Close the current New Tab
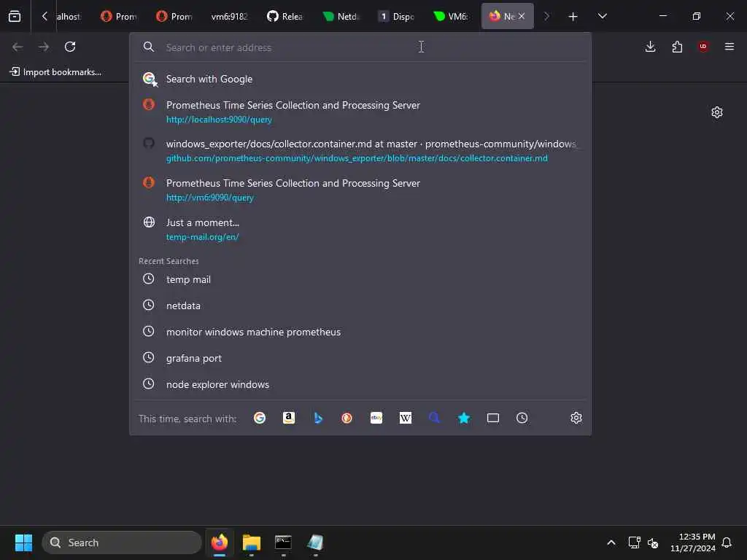The image size is (747, 560). 522,16
